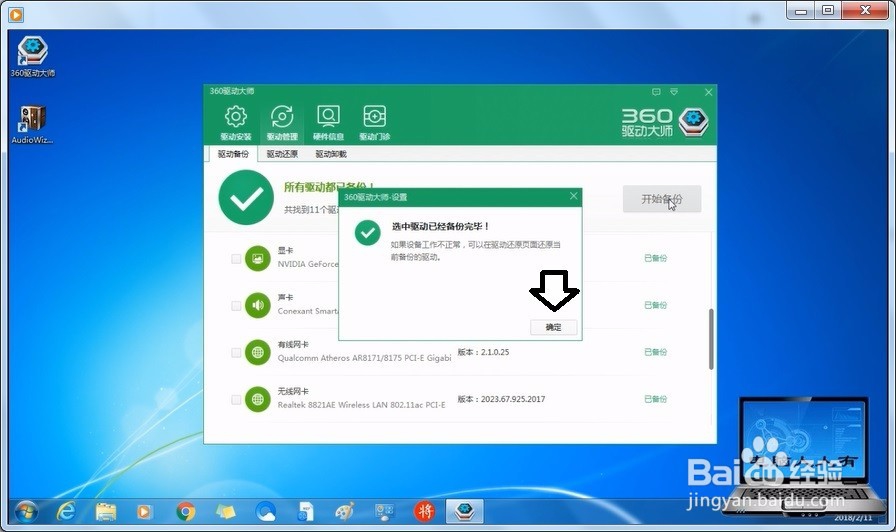Tick the 有线网卡 Qualcomm Atheros checkbox
This screenshot has width=896, height=532.
[236, 353]
